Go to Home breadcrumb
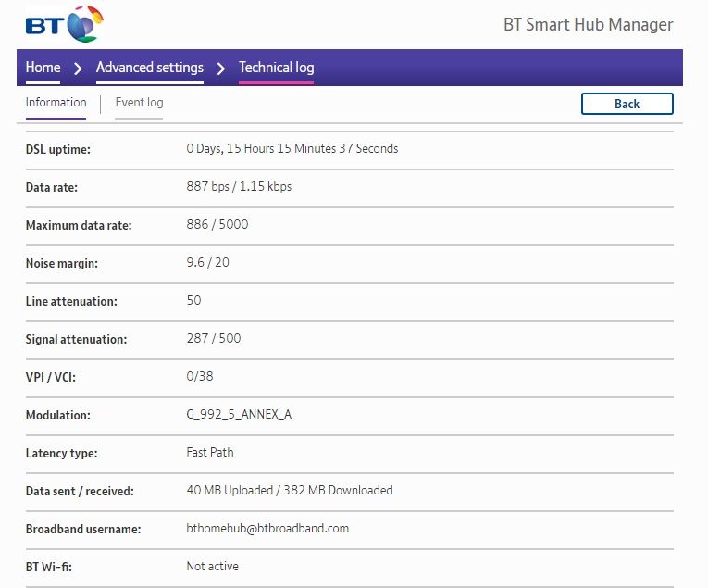This screenshot has width=708, height=588. (x=43, y=68)
